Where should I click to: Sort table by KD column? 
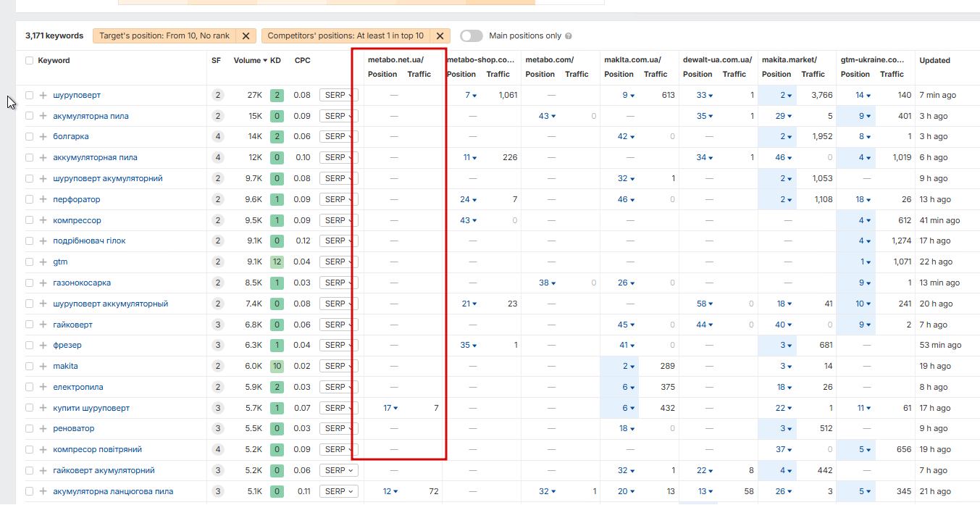[276, 61]
